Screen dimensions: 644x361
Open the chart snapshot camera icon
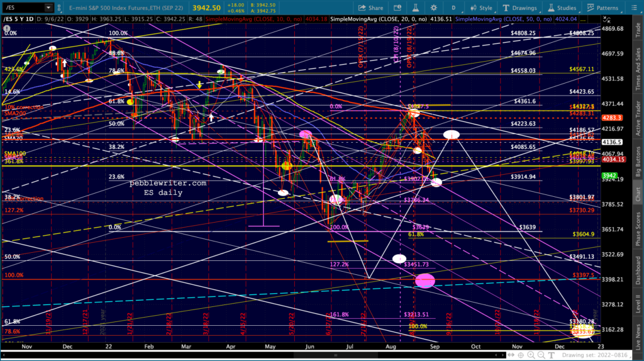coord(397,8)
